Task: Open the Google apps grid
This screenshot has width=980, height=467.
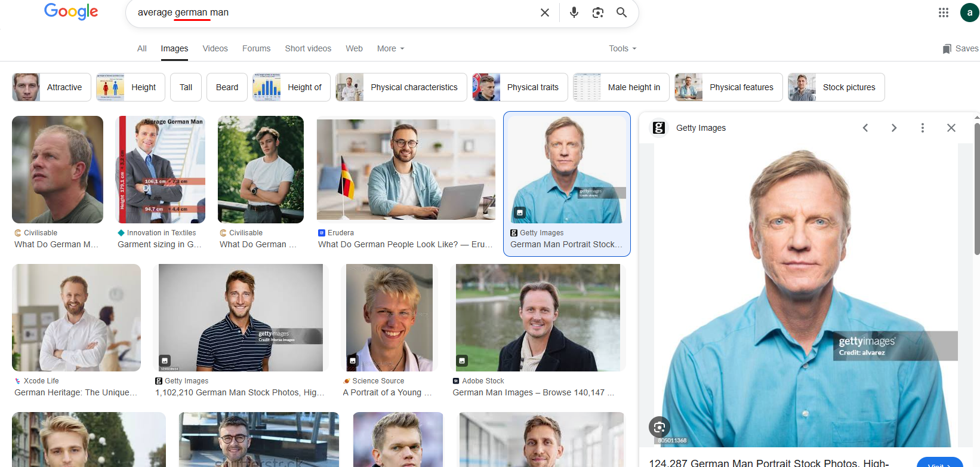Action: [x=943, y=13]
